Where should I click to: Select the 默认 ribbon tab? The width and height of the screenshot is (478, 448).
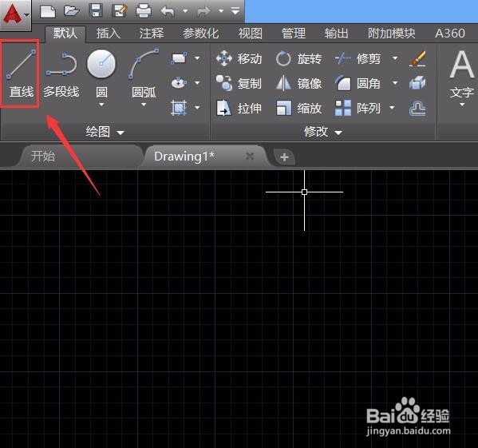pos(65,34)
